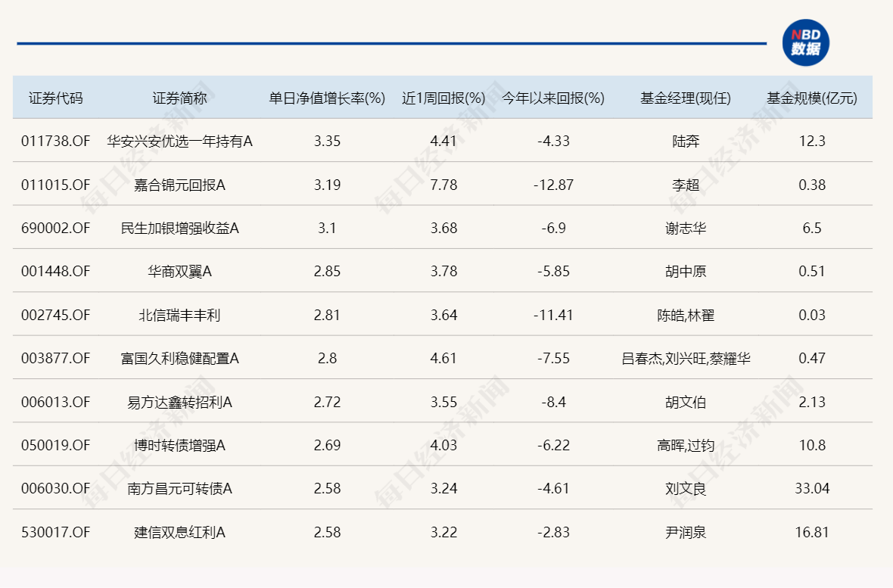The width and height of the screenshot is (893, 588).
Task: Click fund managers 高晖,过钧
Action: pyautogui.click(x=686, y=446)
